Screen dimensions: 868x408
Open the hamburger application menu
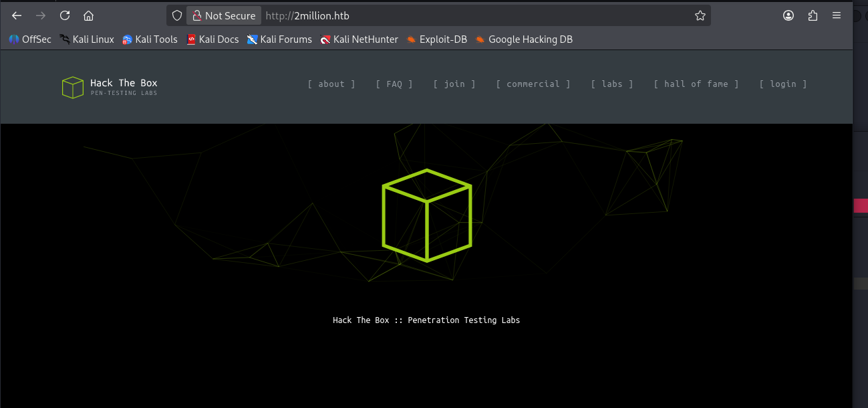point(837,15)
